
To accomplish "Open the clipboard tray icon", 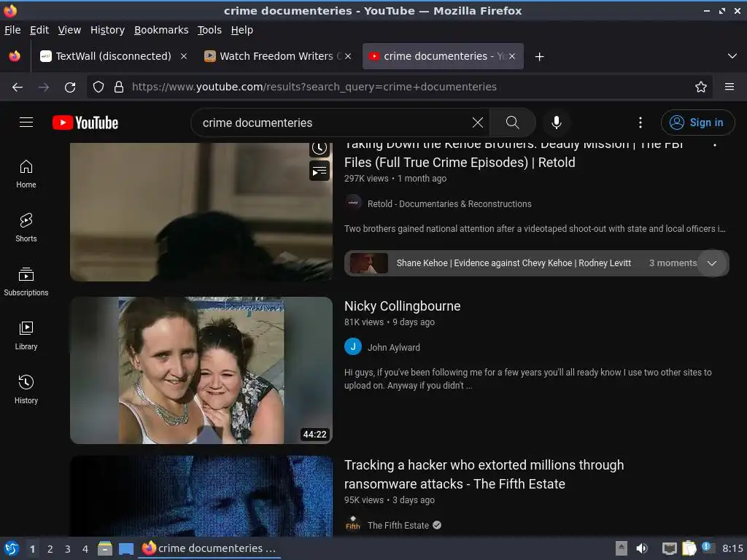I will (689, 548).
